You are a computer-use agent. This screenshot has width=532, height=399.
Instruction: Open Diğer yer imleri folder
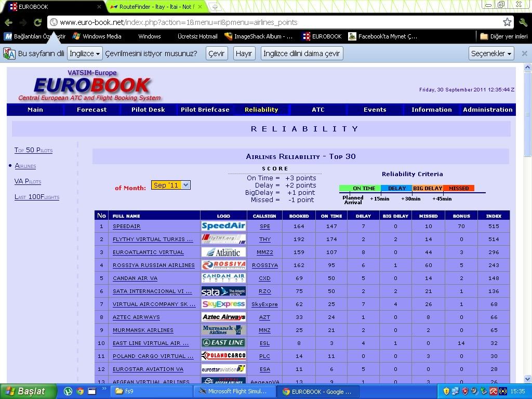click(x=504, y=36)
